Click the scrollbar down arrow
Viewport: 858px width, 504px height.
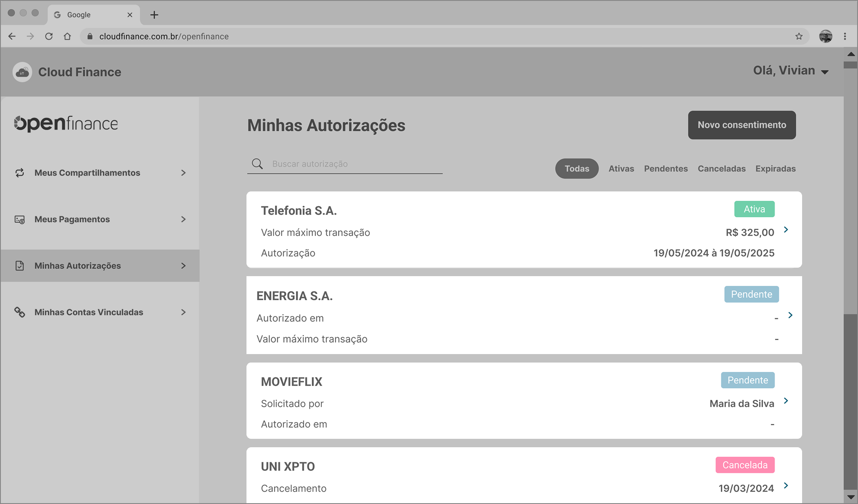coord(851,497)
